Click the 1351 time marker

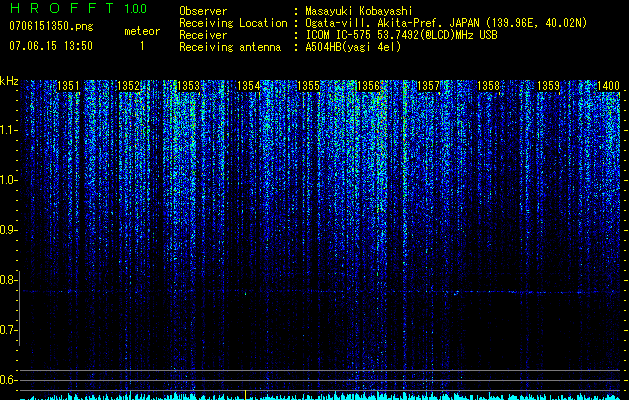click(69, 86)
